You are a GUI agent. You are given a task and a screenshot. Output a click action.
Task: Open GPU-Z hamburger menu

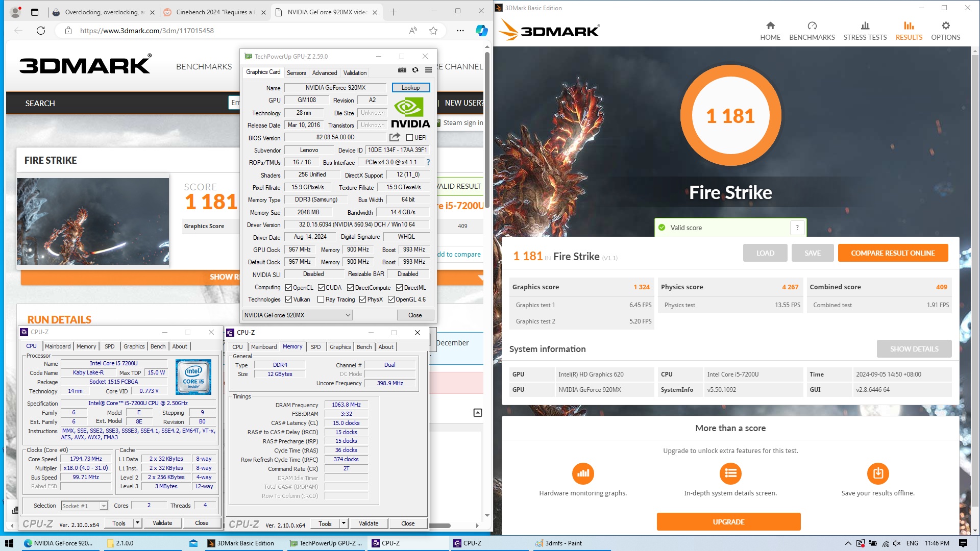tap(428, 70)
